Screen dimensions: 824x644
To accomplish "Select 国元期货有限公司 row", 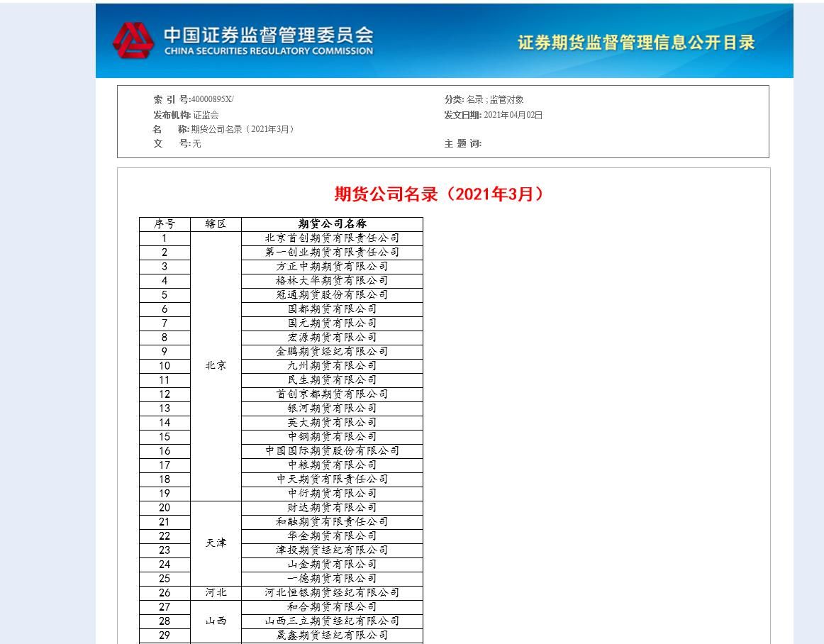I will 332,323.
